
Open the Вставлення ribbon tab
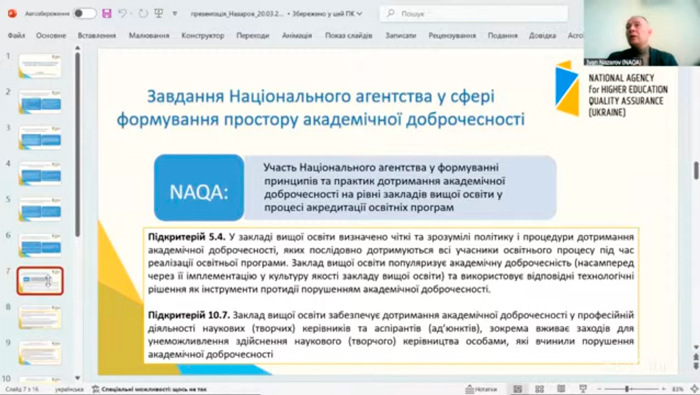[97, 35]
